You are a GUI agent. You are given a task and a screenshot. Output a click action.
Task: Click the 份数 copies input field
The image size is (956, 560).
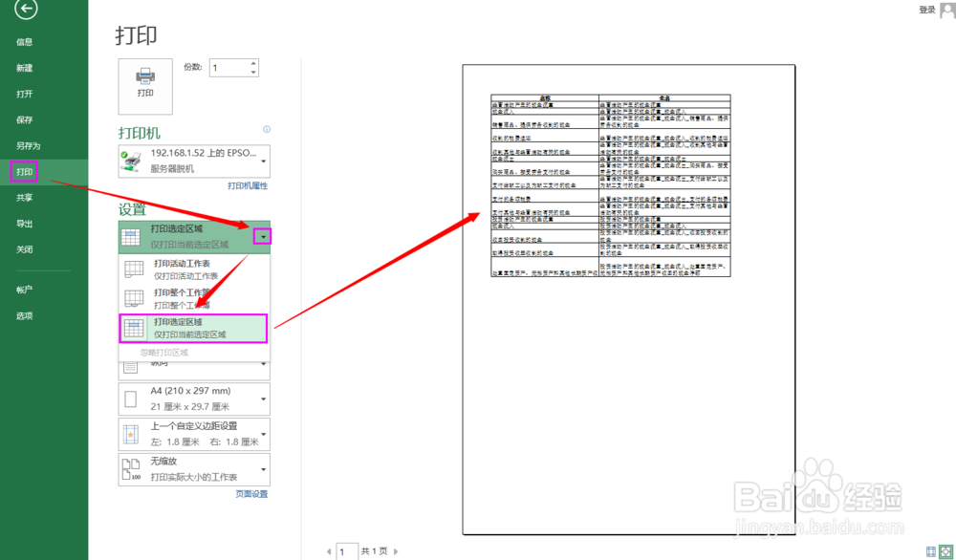[x=229, y=68]
